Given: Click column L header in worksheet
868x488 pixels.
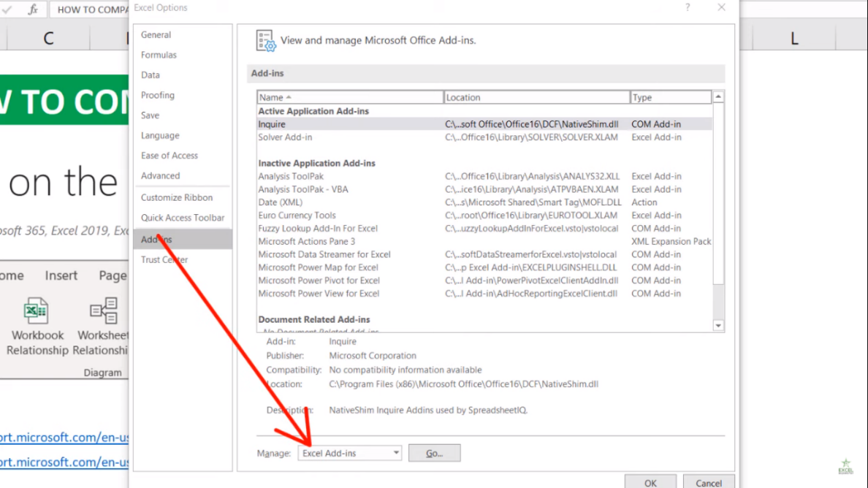Looking at the screenshot, I should [x=793, y=38].
